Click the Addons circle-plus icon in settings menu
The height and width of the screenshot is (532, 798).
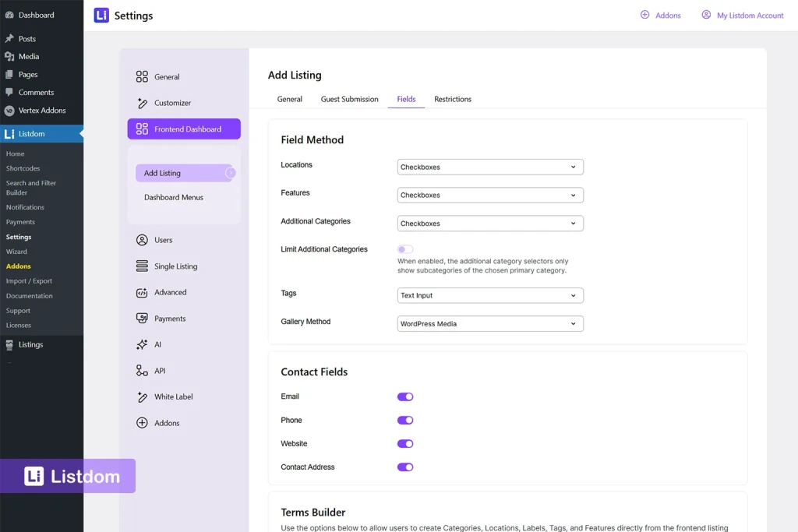pyautogui.click(x=142, y=423)
